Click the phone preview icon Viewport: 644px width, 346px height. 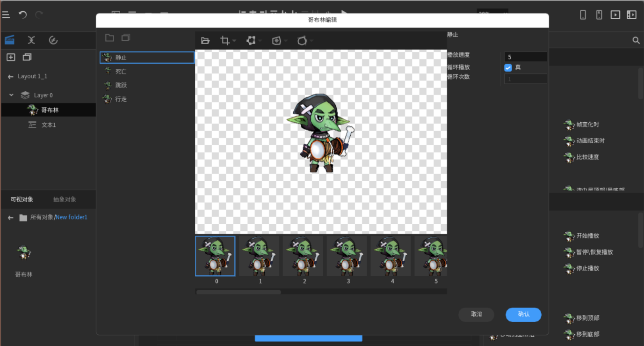[x=583, y=15]
